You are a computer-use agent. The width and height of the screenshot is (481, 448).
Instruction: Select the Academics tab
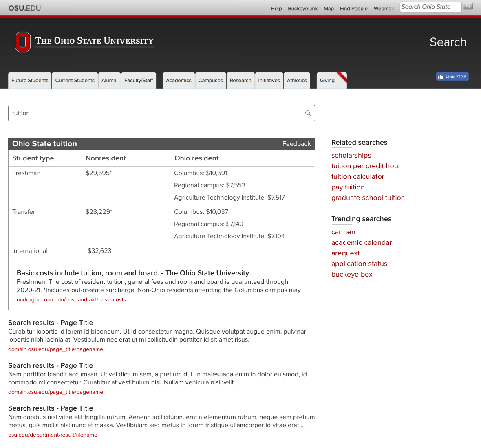(179, 81)
